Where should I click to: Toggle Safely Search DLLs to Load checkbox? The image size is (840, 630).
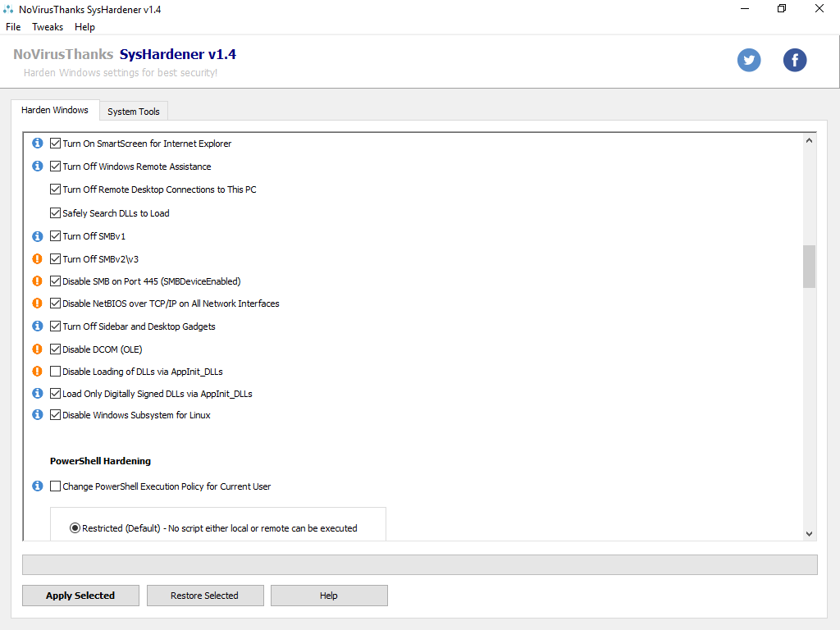[55, 212]
